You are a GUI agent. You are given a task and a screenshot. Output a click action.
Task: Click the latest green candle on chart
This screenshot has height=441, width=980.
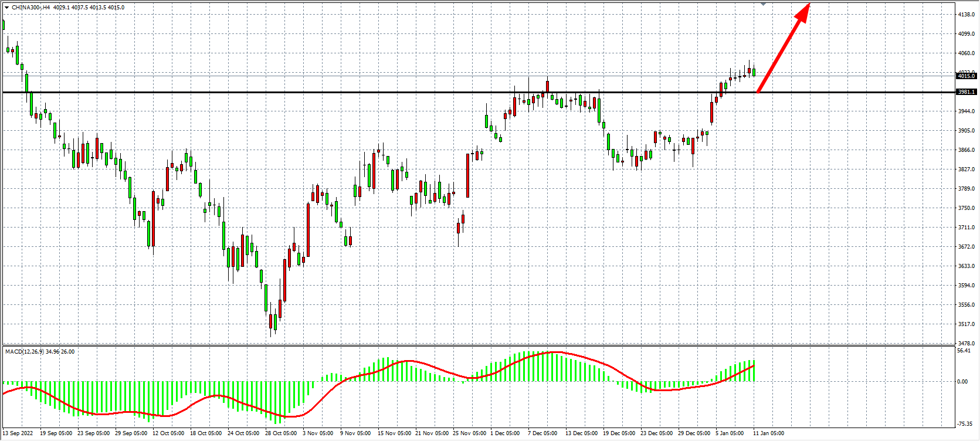tap(754, 72)
